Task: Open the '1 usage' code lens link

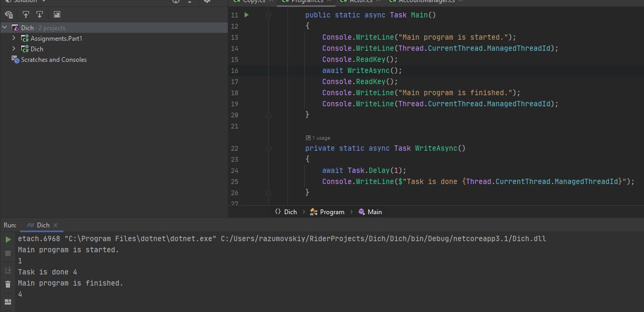Action: [x=318, y=138]
